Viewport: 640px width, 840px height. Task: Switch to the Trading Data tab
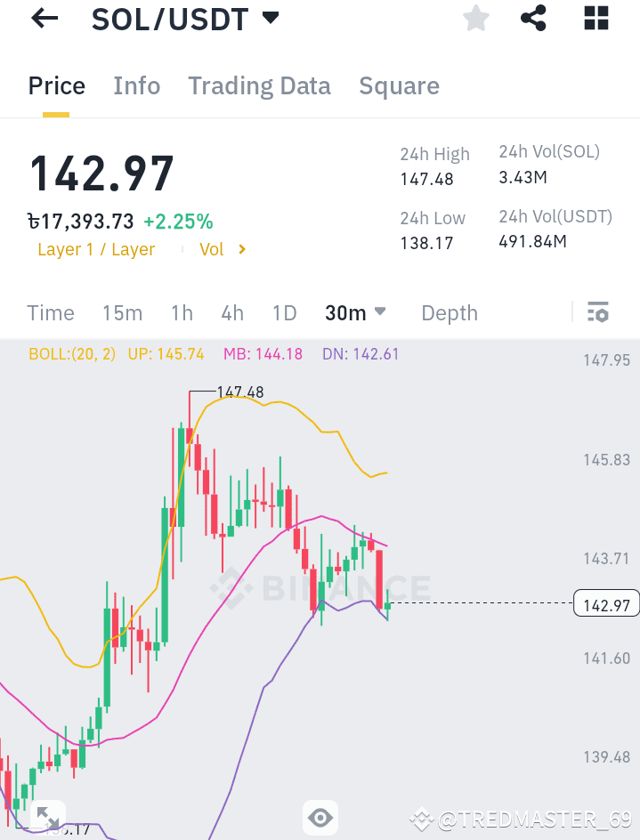pyautogui.click(x=259, y=85)
